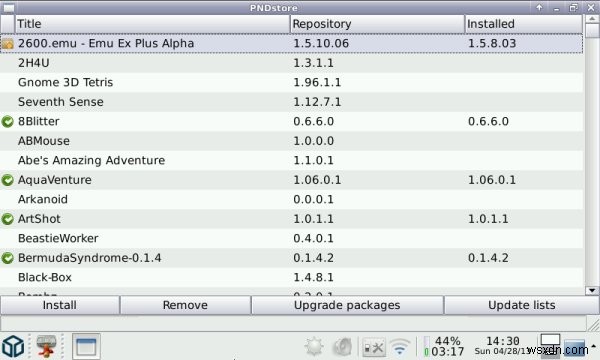Click repository version 1.96.1.1
Image resolution: width=600 pixels, height=360 pixels.
(x=317, y=82)
